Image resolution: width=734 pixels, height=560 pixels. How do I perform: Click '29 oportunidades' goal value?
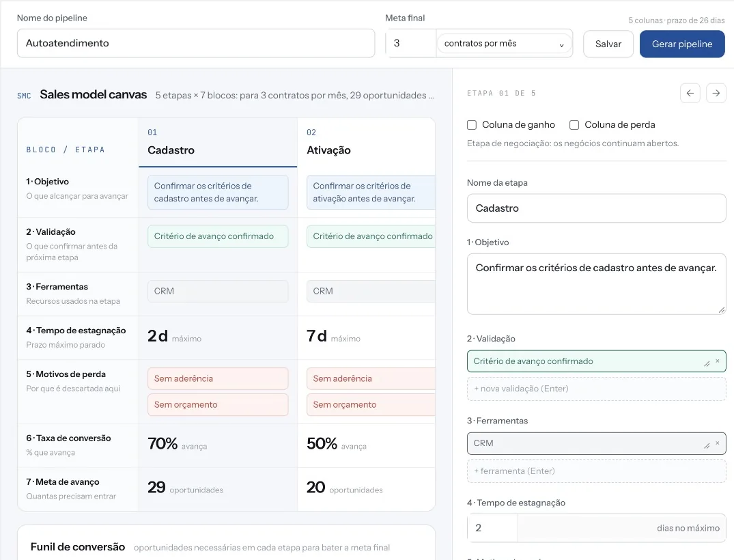(x=185, y=488)
